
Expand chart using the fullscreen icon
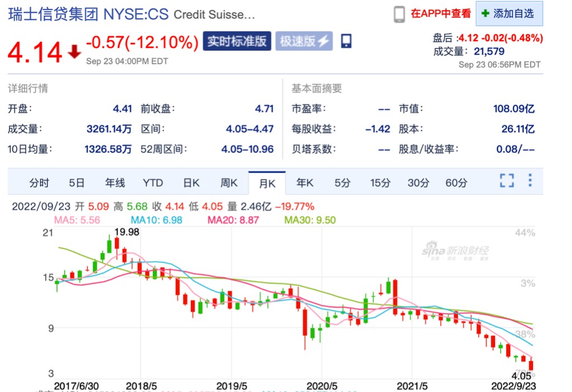[507, 180]
